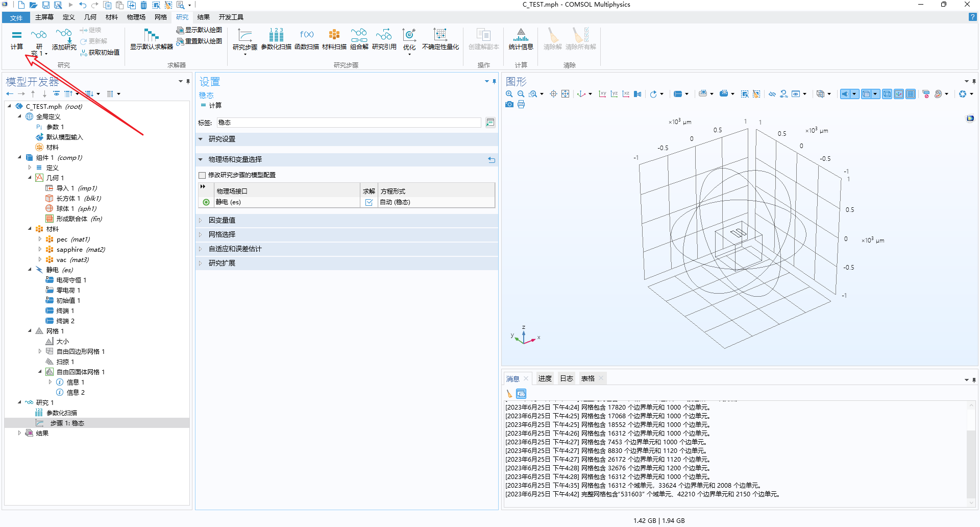Viewport: 980px width, 527px height.
Task: Toggle the 静电 (es) physics interface indicator
Action: click(x=206, y=202)
